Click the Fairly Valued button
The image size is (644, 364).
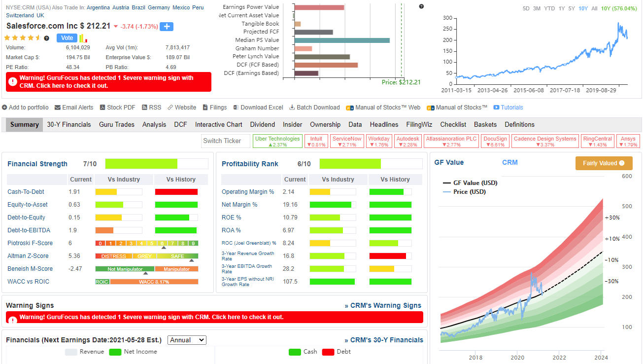[x=604, y=163]
